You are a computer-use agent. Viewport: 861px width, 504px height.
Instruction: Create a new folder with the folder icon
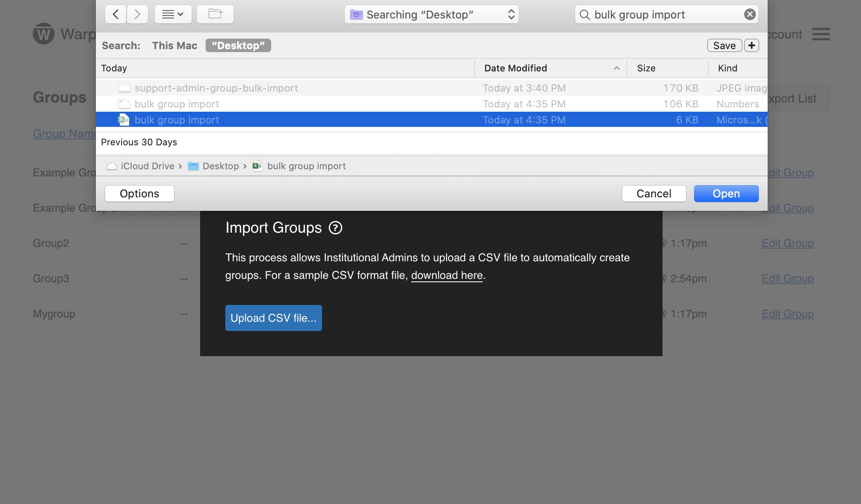point(215,14)
